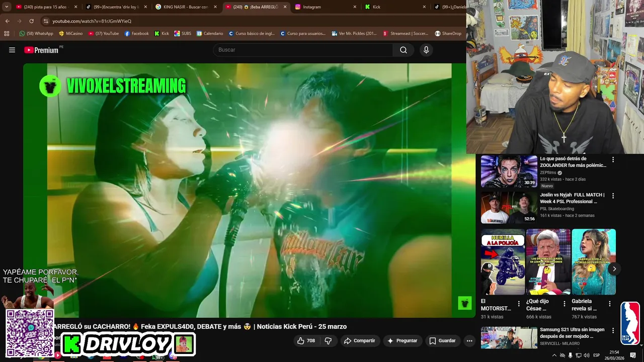
Task: Close the 'pista para 15 años' tab
Action: coord(76,7)
